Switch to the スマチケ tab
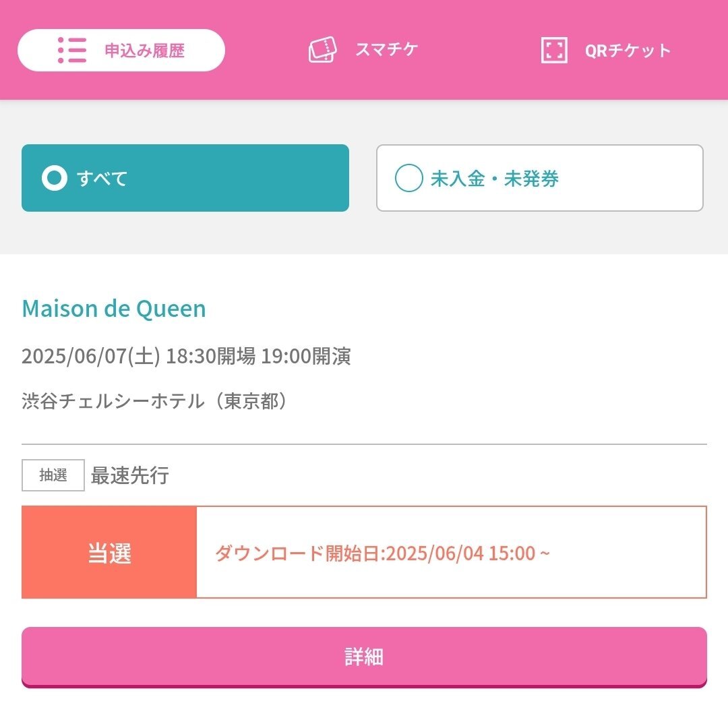The width and height of the screenshot is (728, 722). (x=363, y=50)
